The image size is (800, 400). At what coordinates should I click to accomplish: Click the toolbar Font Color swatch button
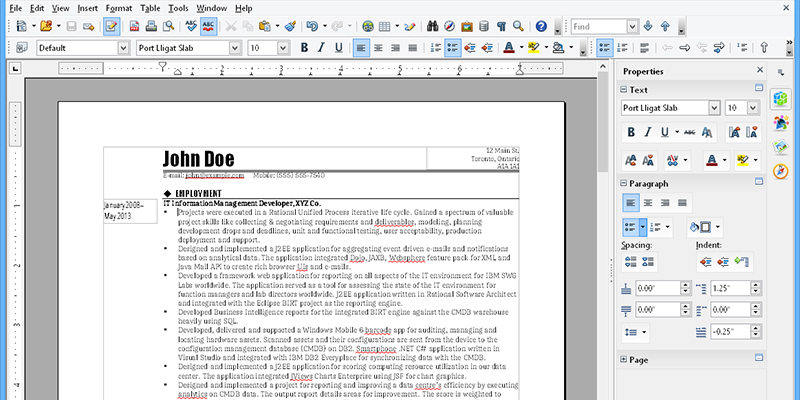pos(509,48)
